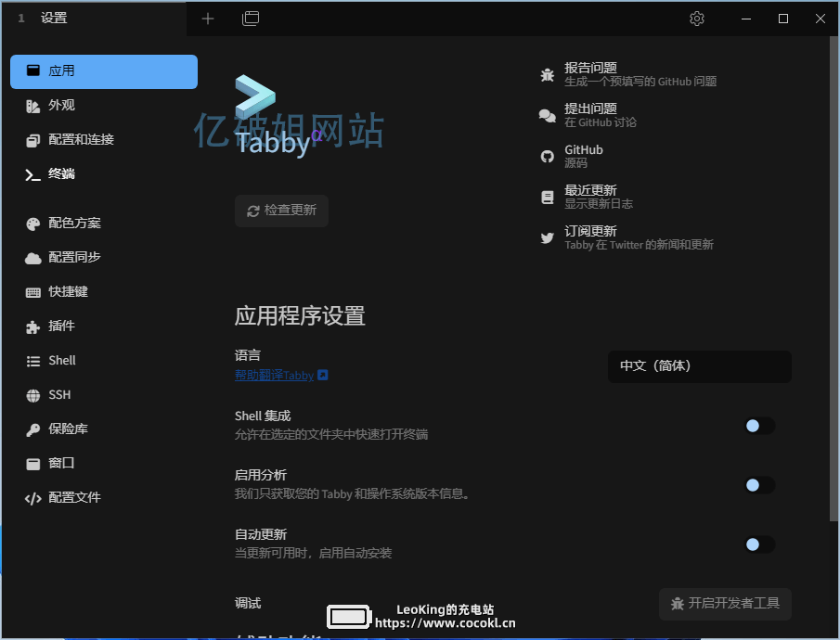Viewport: 840px width, 640px height.
Task: Click the bug icon beside 报告问题
Action: (547, 74)
